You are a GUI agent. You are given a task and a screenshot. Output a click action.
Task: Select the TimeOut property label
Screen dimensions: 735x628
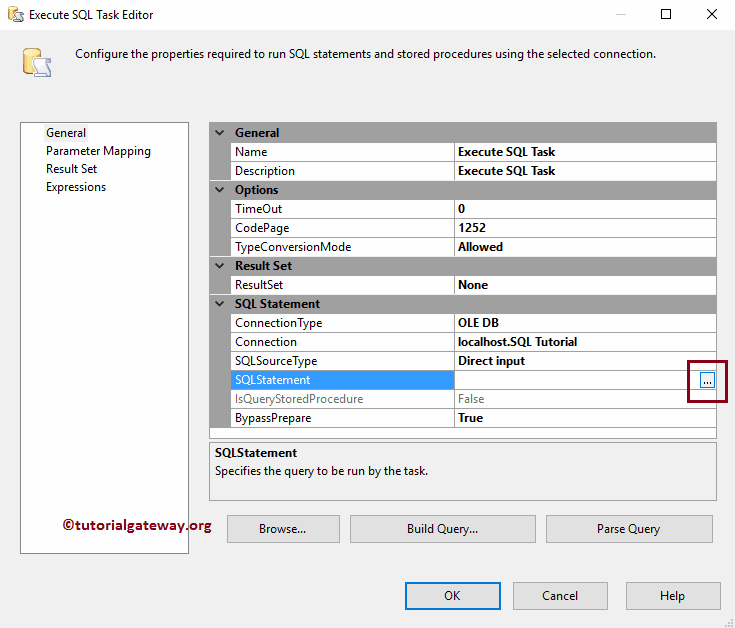point(342,209)
